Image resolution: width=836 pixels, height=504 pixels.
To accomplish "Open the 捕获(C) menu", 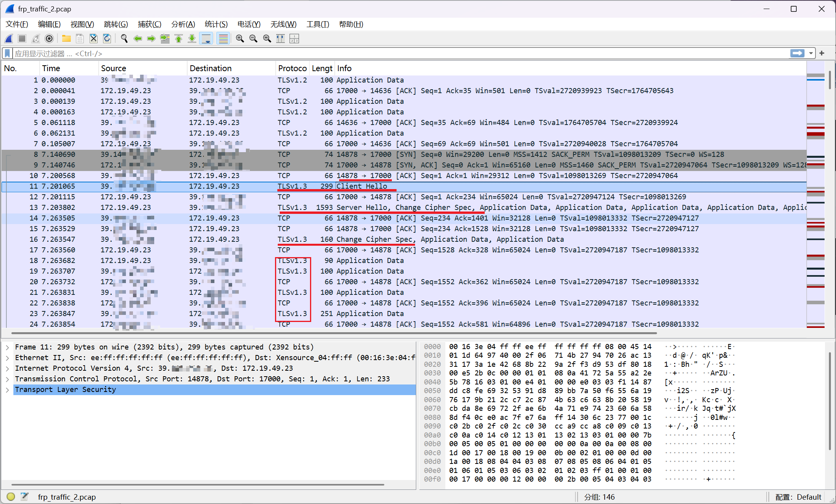I will click(149, 24).
